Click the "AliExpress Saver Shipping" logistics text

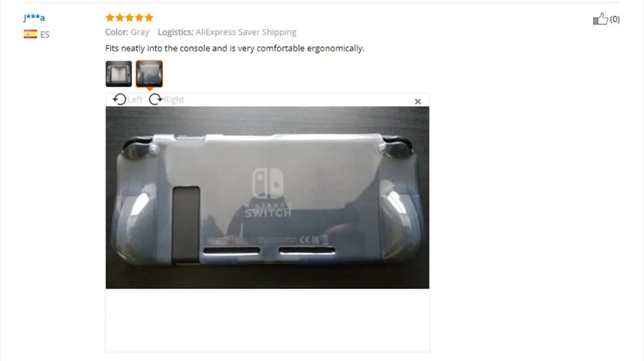click(246, 32)
